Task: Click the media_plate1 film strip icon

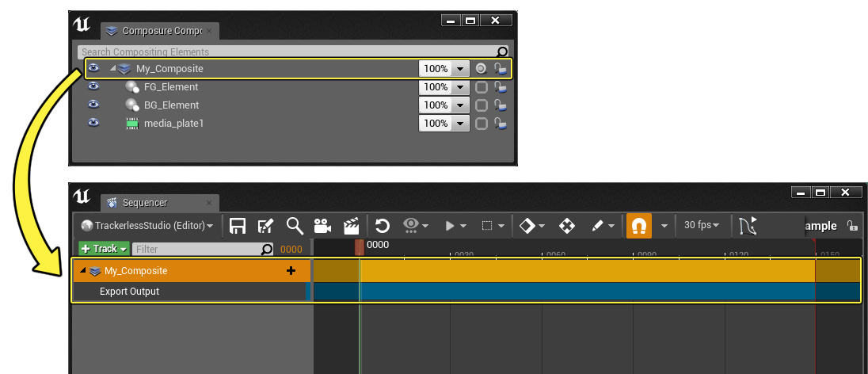Action: point(131,124)
